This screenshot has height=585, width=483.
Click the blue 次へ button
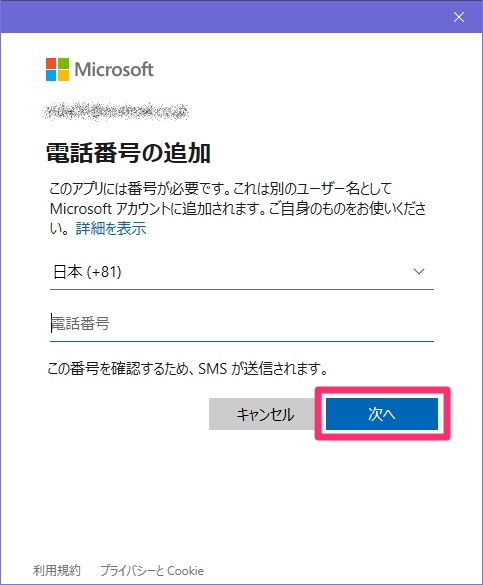tap(382, 414)
